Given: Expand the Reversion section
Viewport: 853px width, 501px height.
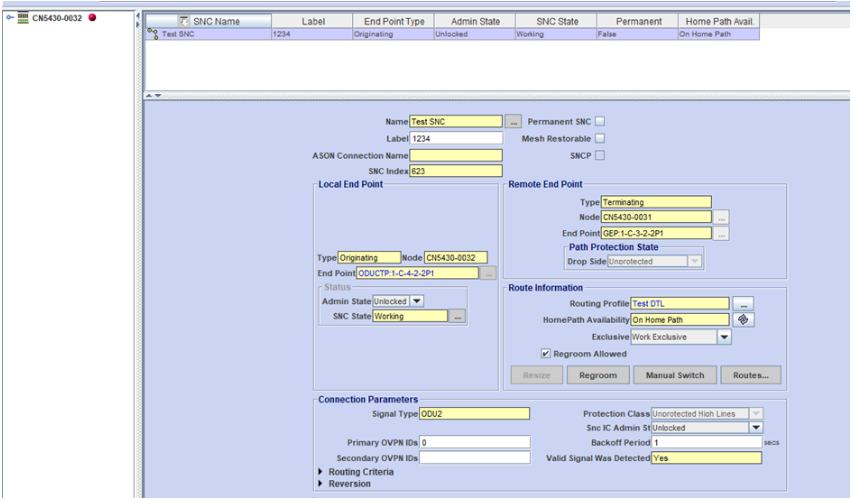Looking at the screenshot, I should click(x=320, y=484).
